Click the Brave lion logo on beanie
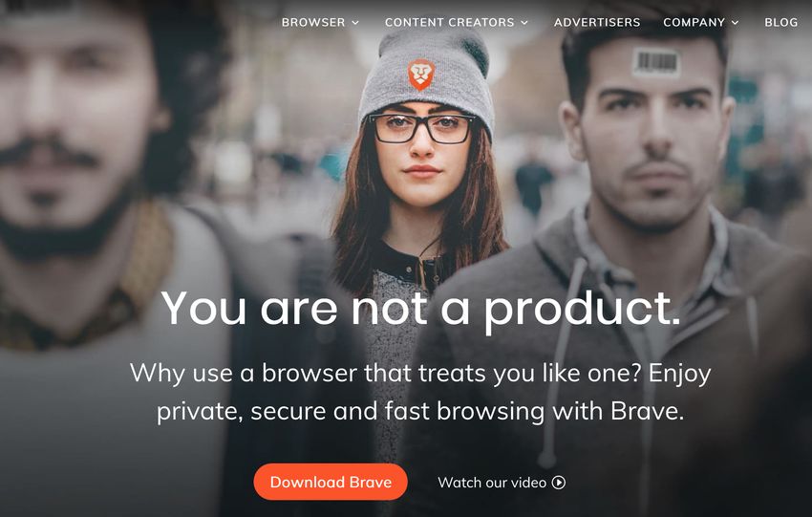This screenshot has width=812, height=517. coord(420,75)
